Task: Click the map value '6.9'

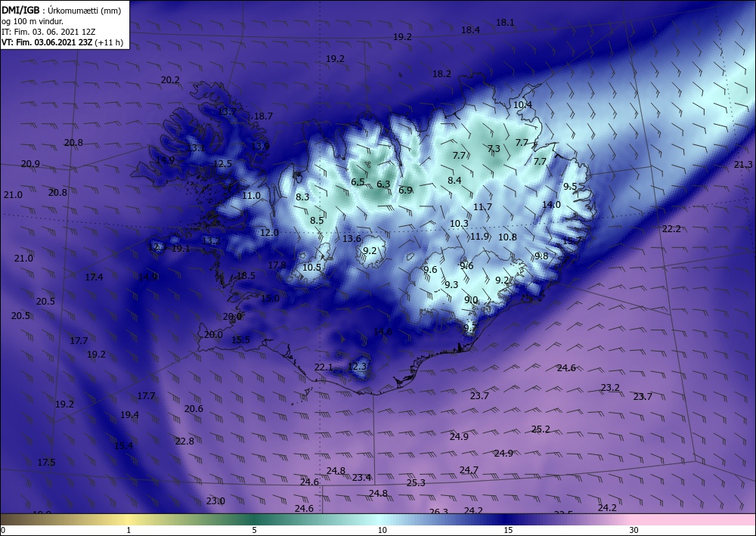Action: pyautogui.click(x=405, y=191)
